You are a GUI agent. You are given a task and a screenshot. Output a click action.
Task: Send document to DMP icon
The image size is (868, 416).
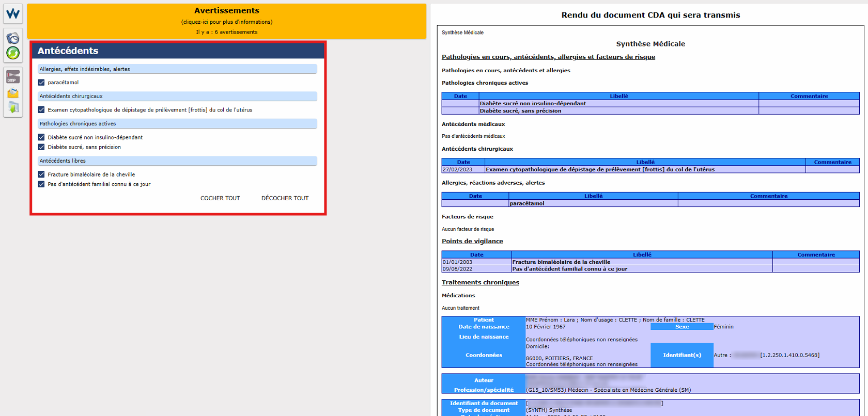click(x=13, y=77)
